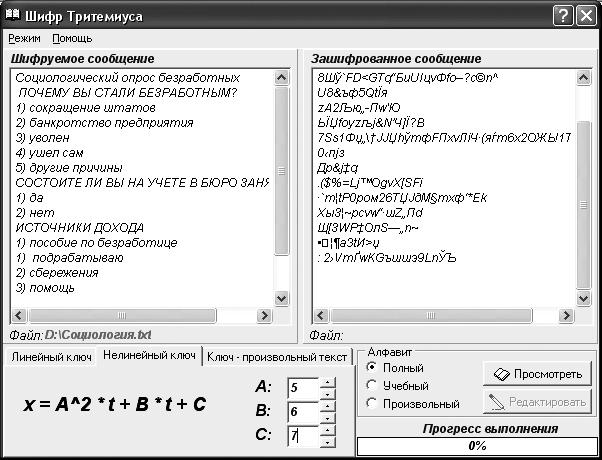
Task: Click the line '1) пособие по безработице'
Action: [x=96, y=243]
